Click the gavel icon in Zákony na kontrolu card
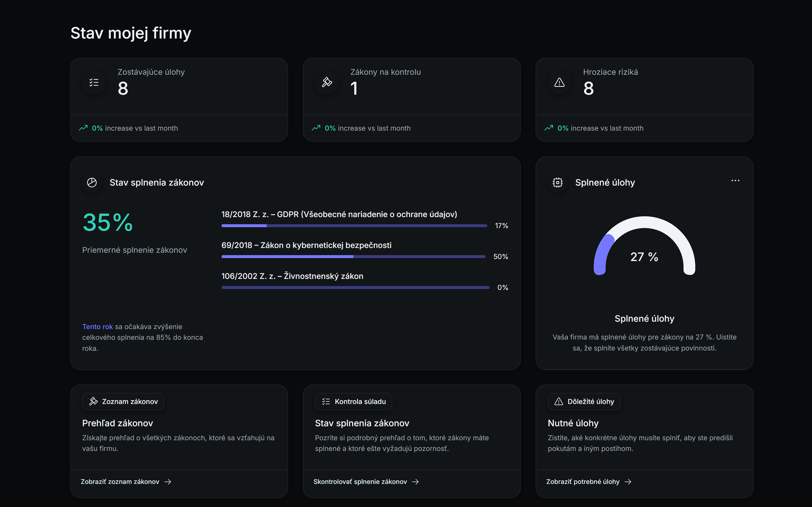Screen dimensions: 812x507 pos(327,82)
